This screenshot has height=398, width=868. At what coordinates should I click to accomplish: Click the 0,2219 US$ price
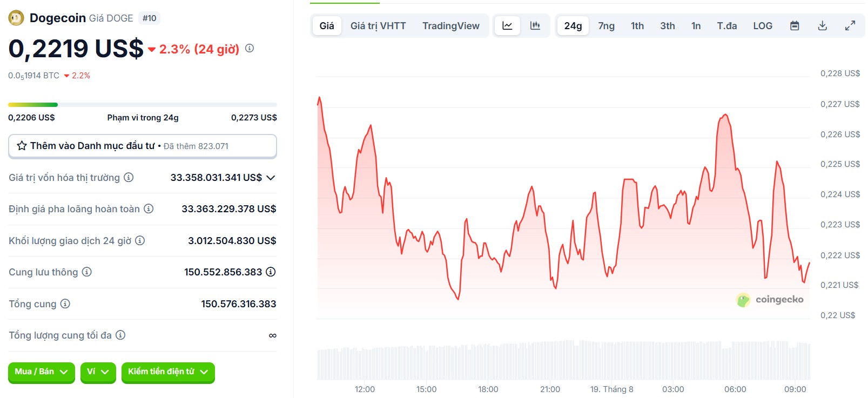(x=76, y=49)
